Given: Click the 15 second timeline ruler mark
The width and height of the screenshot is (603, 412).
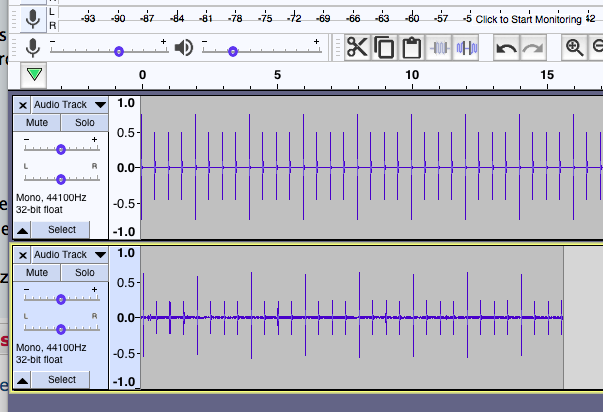Looking at the screenshot, I should pyautogui.click(x=547, y=75).
